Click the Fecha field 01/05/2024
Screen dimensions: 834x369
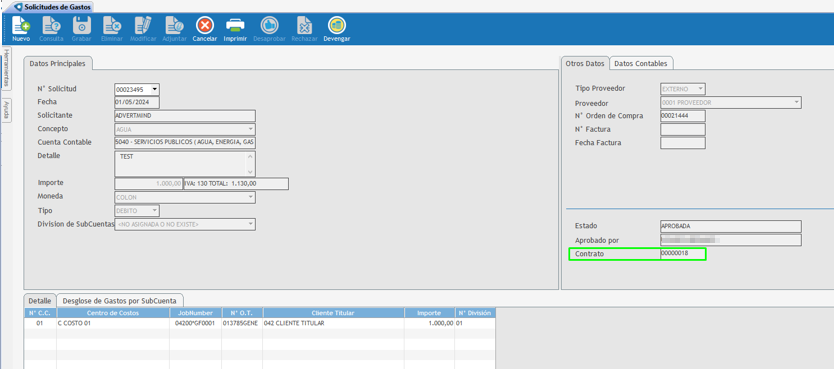(137, 102)
